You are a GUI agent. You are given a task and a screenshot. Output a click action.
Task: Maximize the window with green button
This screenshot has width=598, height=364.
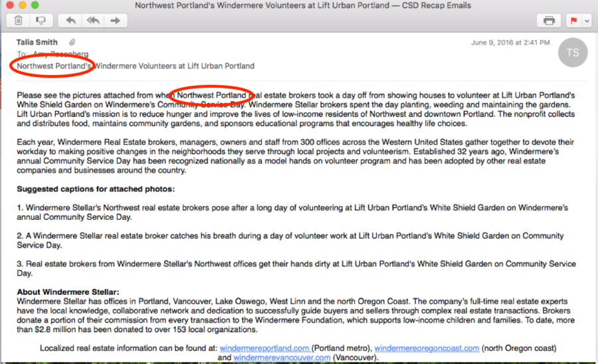[x=35, y=5]
